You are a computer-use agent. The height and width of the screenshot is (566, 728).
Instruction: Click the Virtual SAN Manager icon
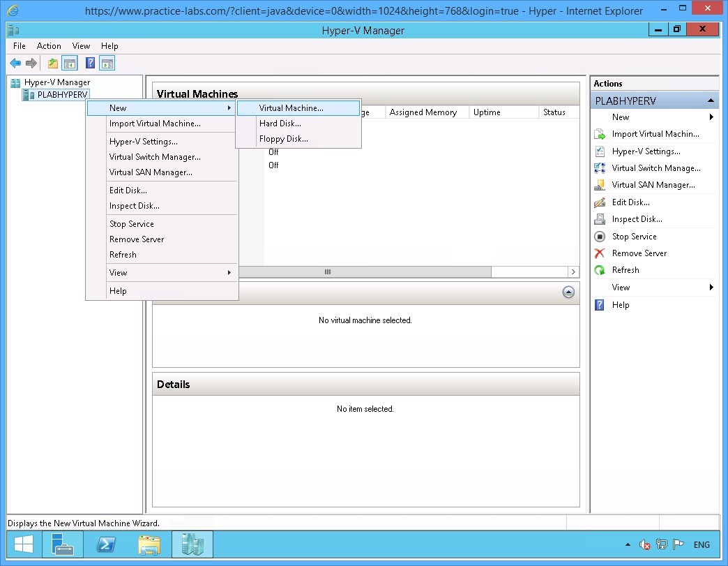[600, 184]
